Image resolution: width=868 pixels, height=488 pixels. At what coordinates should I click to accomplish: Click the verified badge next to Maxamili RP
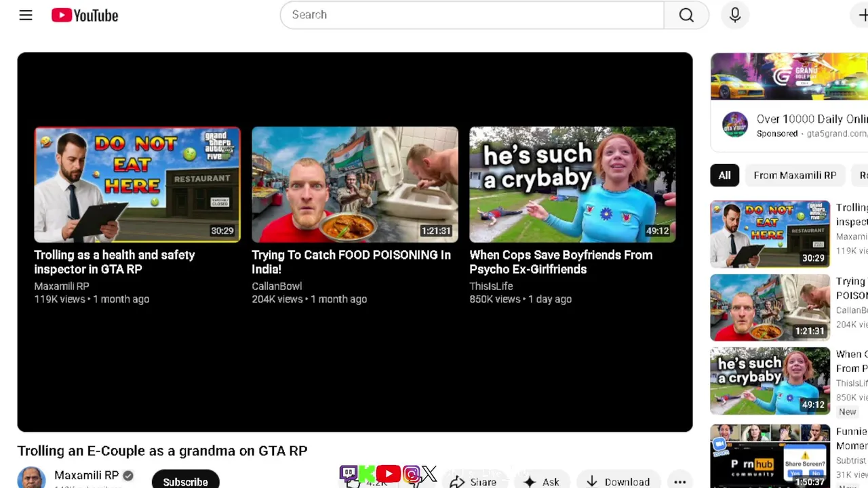(127, 476)
